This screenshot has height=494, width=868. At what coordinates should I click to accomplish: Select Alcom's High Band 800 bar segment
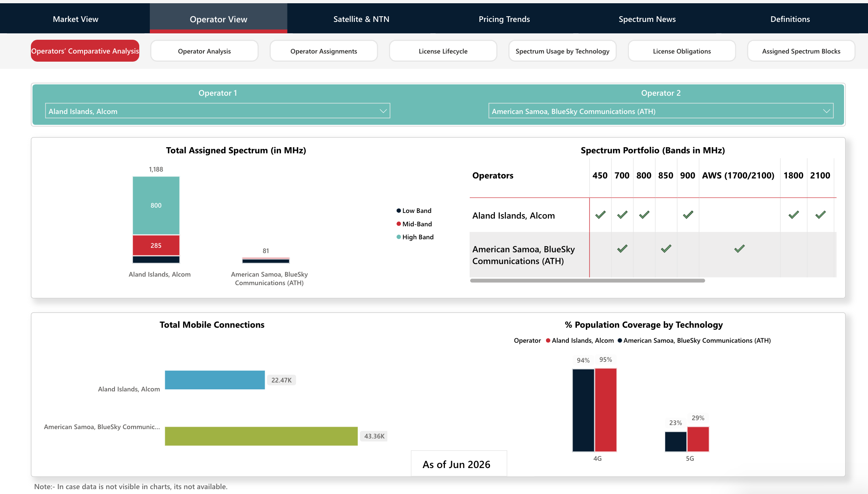(x=156, y=205)
